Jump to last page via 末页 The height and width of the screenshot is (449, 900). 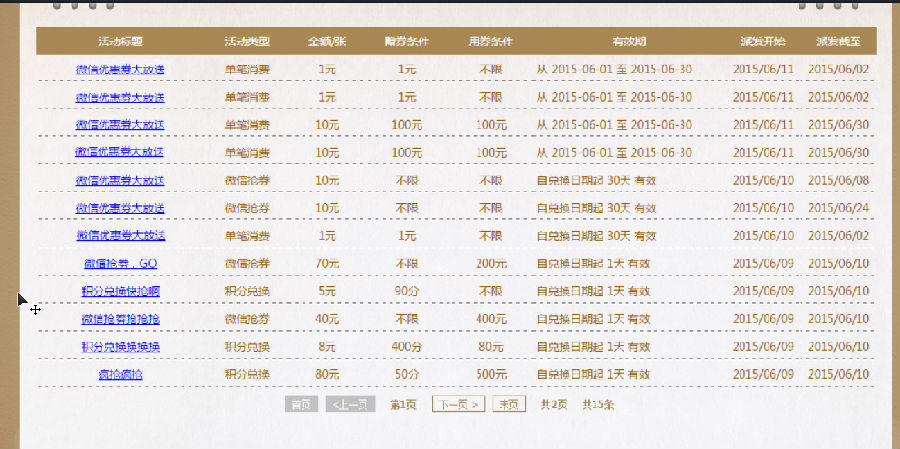[509, 405]
